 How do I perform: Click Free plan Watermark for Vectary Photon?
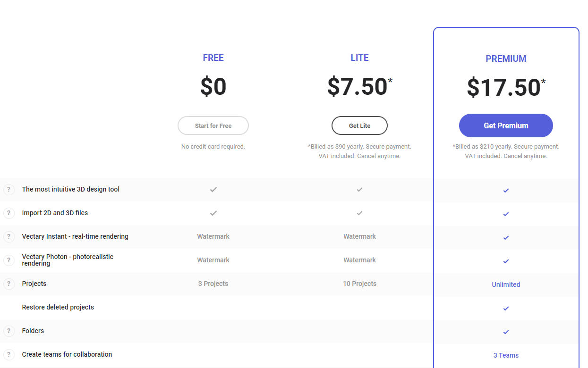point(213,260)
